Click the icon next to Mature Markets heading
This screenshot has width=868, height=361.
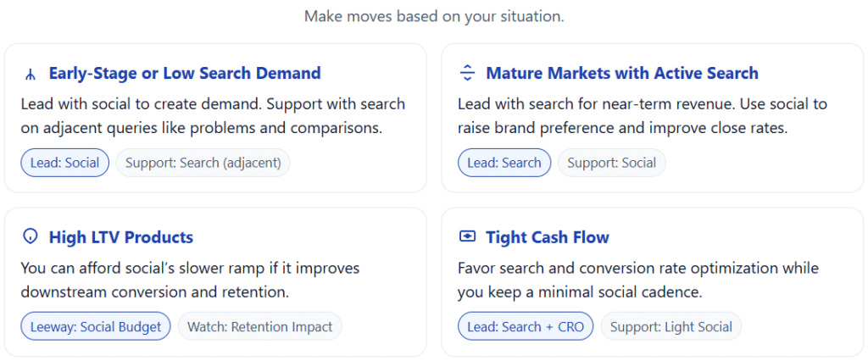(467, 74)
